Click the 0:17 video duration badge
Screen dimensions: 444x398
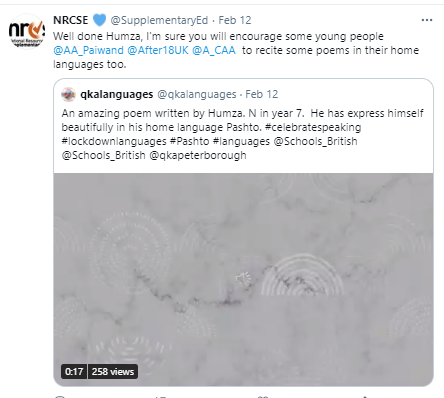click(74, 372)
